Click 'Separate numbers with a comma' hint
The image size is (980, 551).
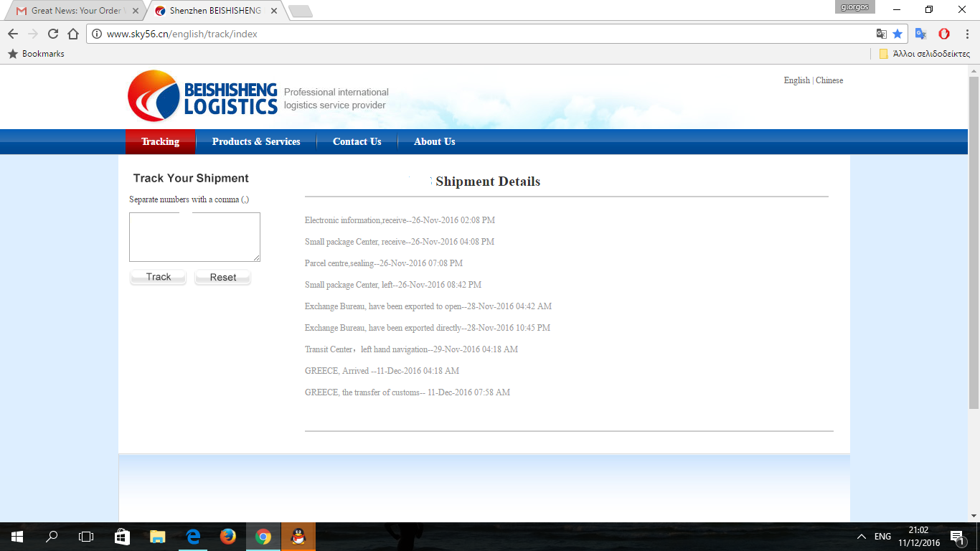click(x=189, y=199)
